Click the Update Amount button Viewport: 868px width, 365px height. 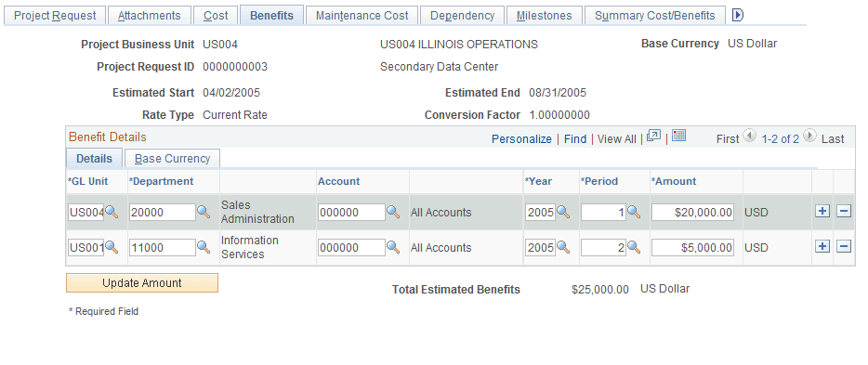[142, 282]
